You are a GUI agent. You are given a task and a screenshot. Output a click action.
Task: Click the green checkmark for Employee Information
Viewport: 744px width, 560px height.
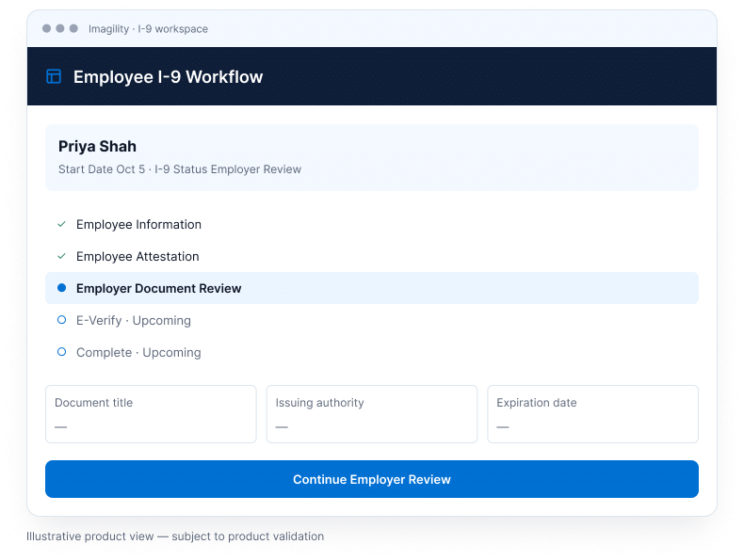[x=61, y=224]
